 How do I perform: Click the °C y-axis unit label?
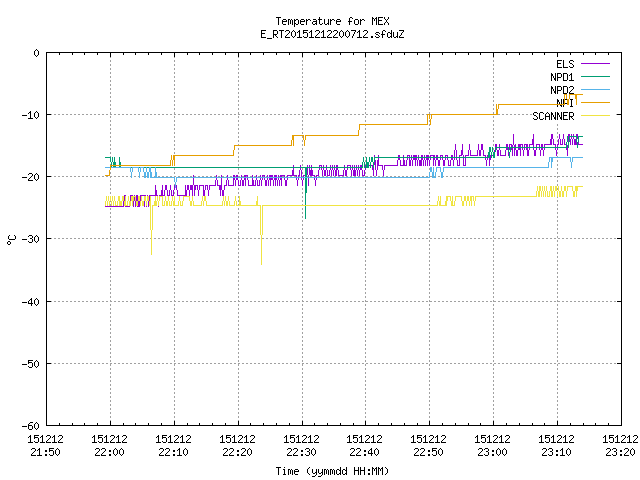pyautogui.click(x=11, y=240)
